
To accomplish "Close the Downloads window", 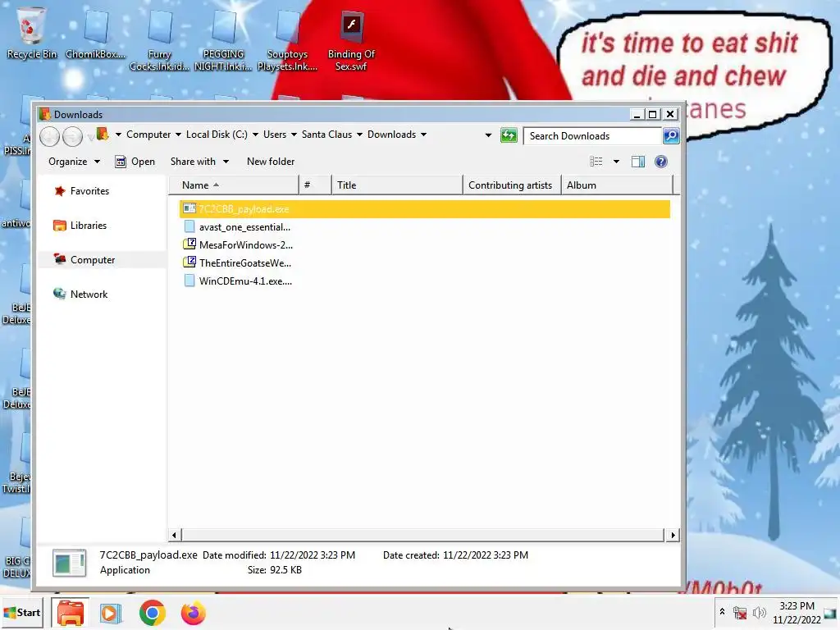I will point(670,115).
